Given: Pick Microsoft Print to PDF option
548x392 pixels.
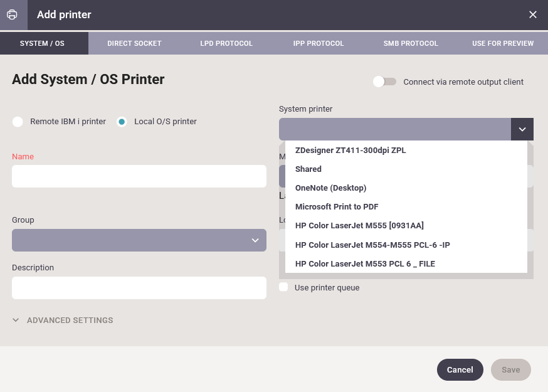Looking at the screenshot, I should click(x=337, y=207).
